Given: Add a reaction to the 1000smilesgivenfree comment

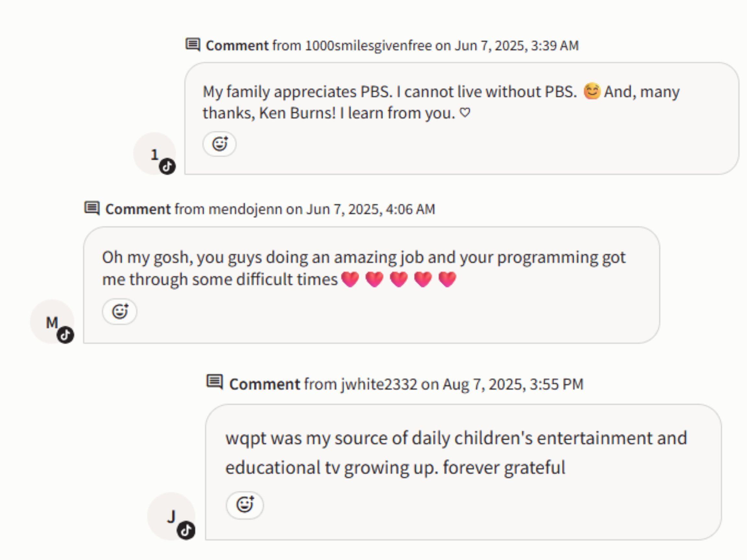Looking at the screenshot, I should (x=219, y=144).
